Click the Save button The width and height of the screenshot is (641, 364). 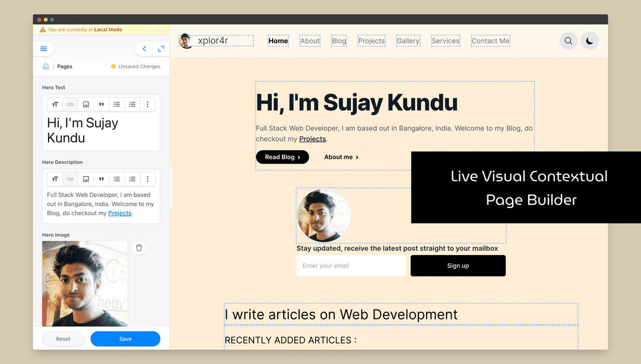pyautogui.click(x=125, y=339)
